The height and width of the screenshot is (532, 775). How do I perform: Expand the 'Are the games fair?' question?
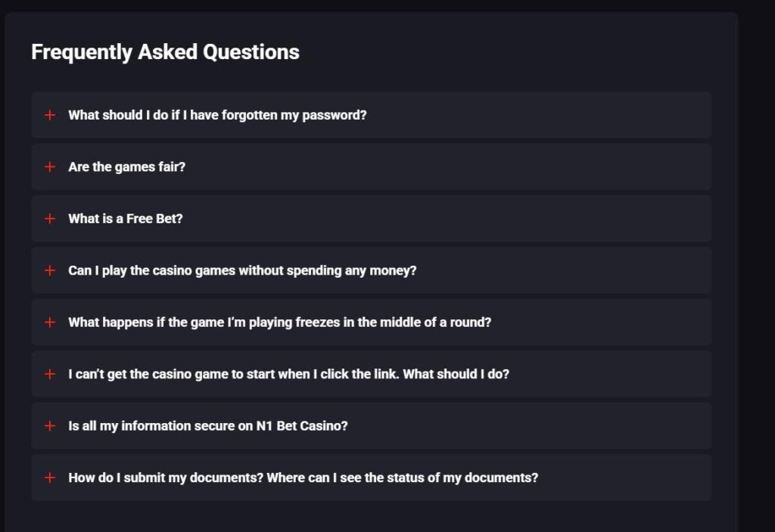coord(126,167)
